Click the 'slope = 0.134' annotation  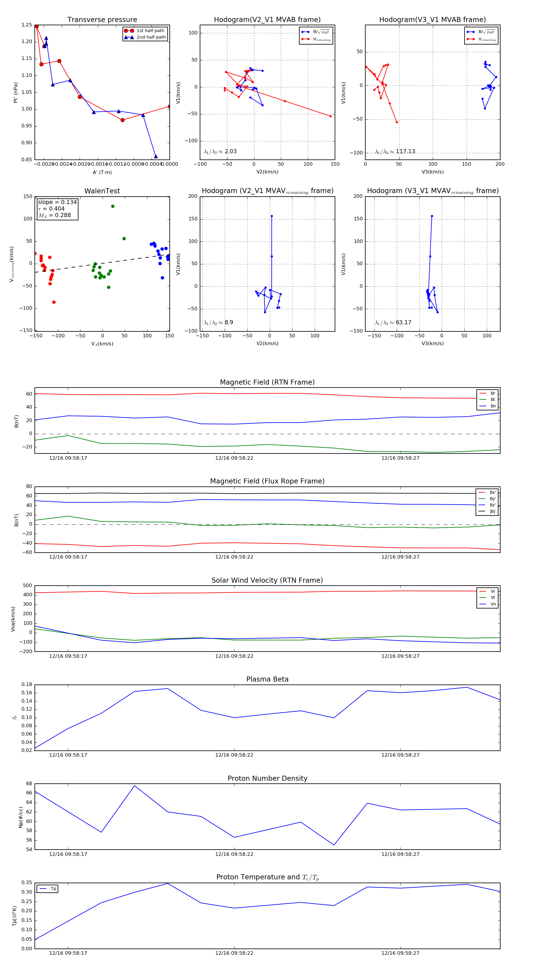(x=57, y=202)
